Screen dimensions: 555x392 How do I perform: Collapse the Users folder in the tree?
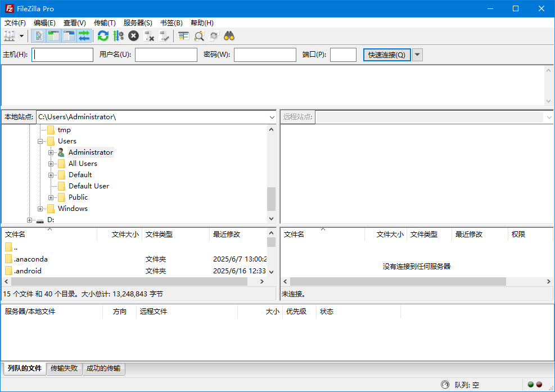[x=40, y=141]
